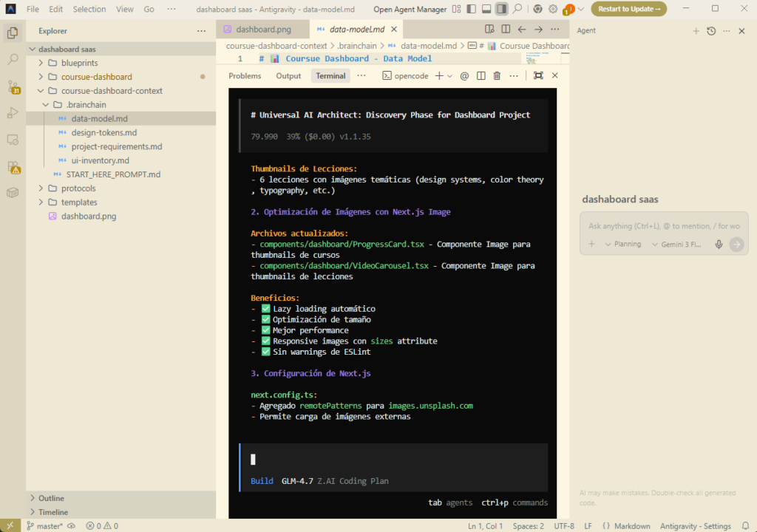
Task: Open the Extensions view
Action: point(13,166)
